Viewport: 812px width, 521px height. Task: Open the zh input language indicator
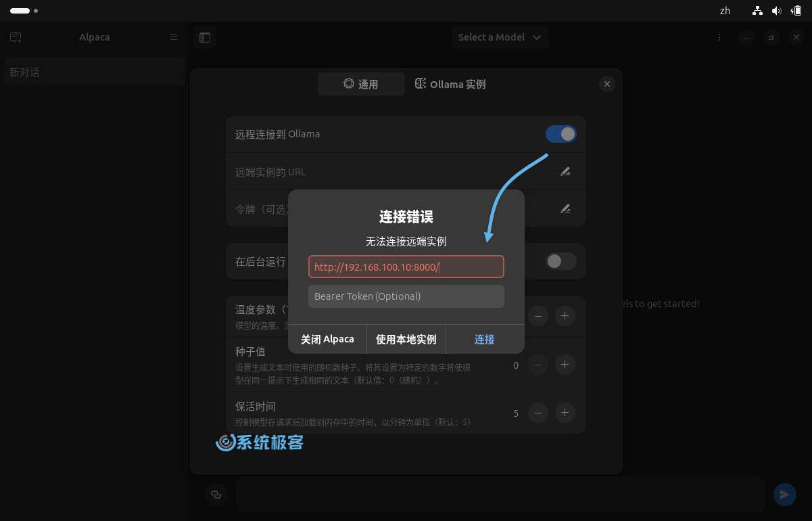pos(725,11)
